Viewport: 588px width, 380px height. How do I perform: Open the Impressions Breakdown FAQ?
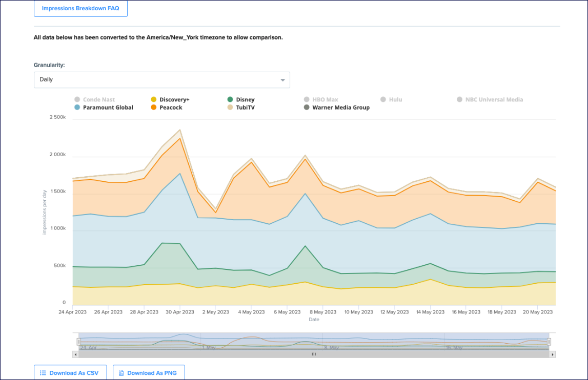coord(80,9)
